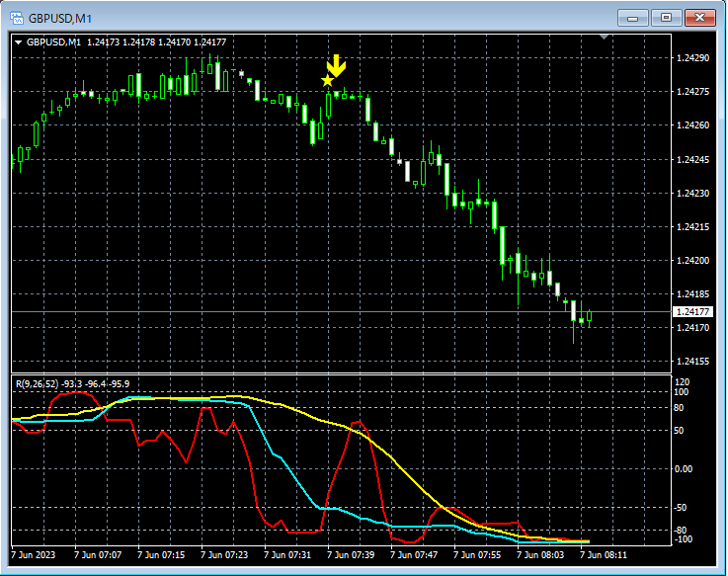The image size is (728, 576).
Task: Click the 1.24245 price scale label
Action: coord(693,160)
